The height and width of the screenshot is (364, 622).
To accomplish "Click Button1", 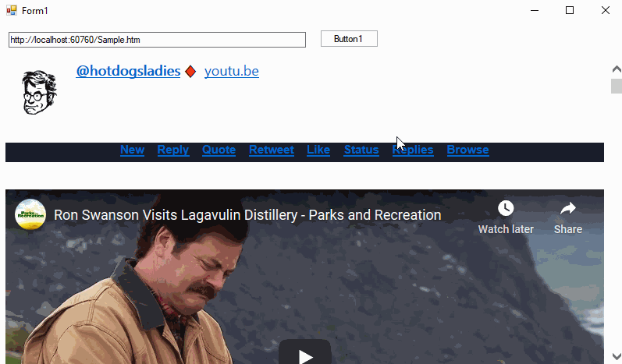I will tap(349, 39).
